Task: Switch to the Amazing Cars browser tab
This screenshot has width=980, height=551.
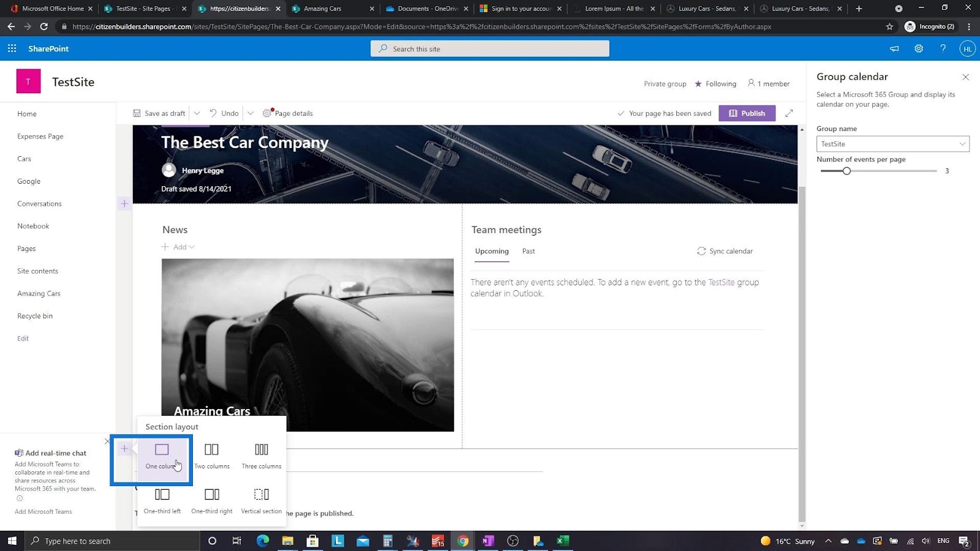Action: [x=333, y=9]
